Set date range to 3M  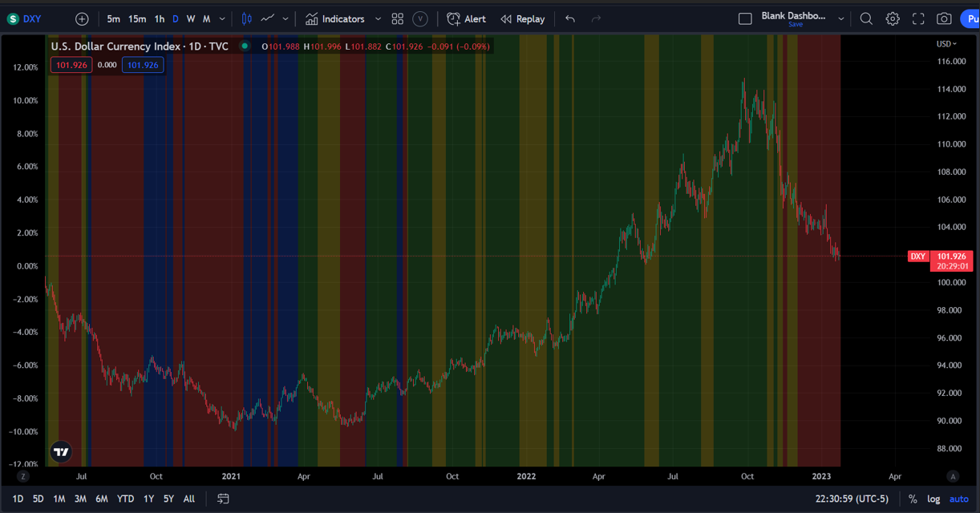[80, 499]
